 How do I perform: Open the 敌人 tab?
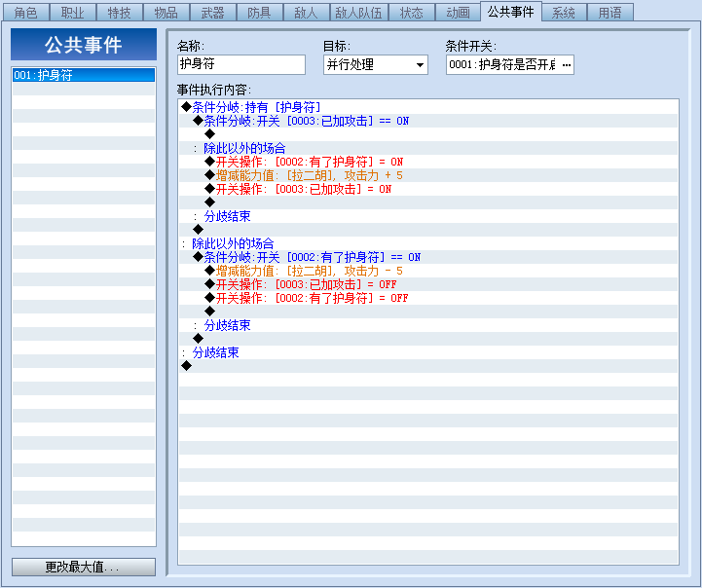tap(306, 12)
